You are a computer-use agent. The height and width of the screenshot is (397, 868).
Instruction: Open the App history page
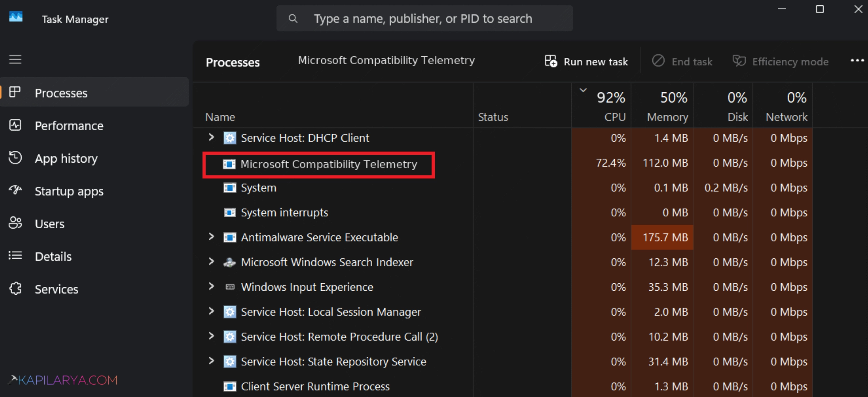point(94,158)
